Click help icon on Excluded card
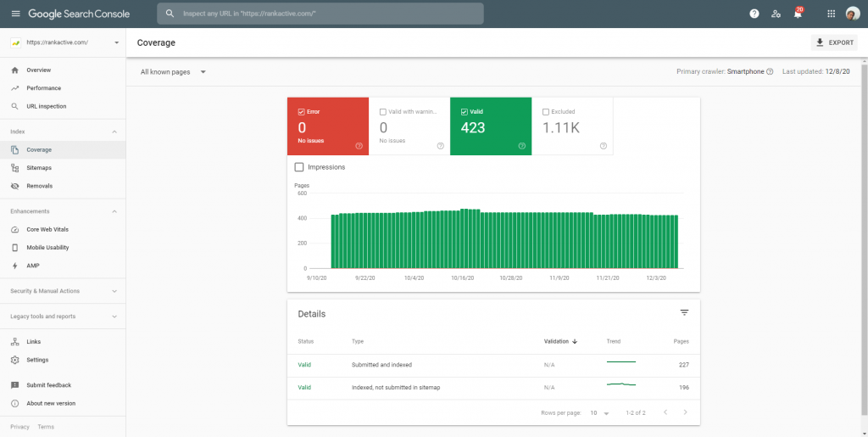Screen dimensions: 868x437 603,146
